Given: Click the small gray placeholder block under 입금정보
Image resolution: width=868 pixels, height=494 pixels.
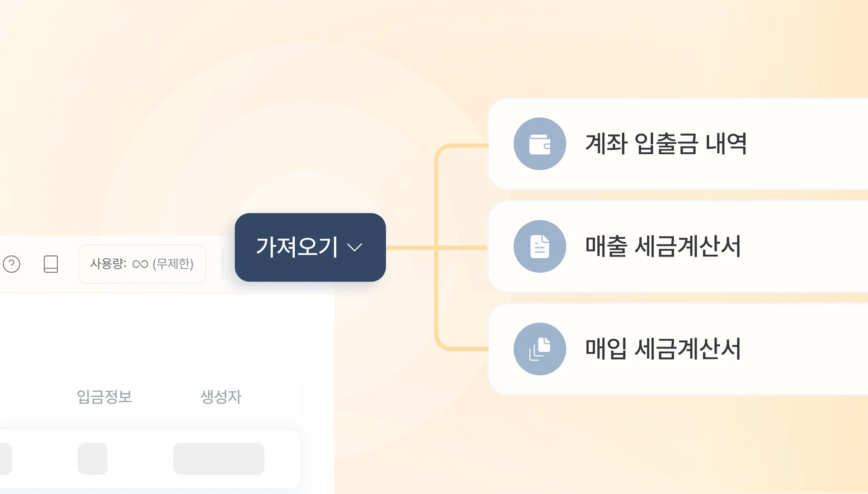Looking at the screenshot, I should 93,459.
